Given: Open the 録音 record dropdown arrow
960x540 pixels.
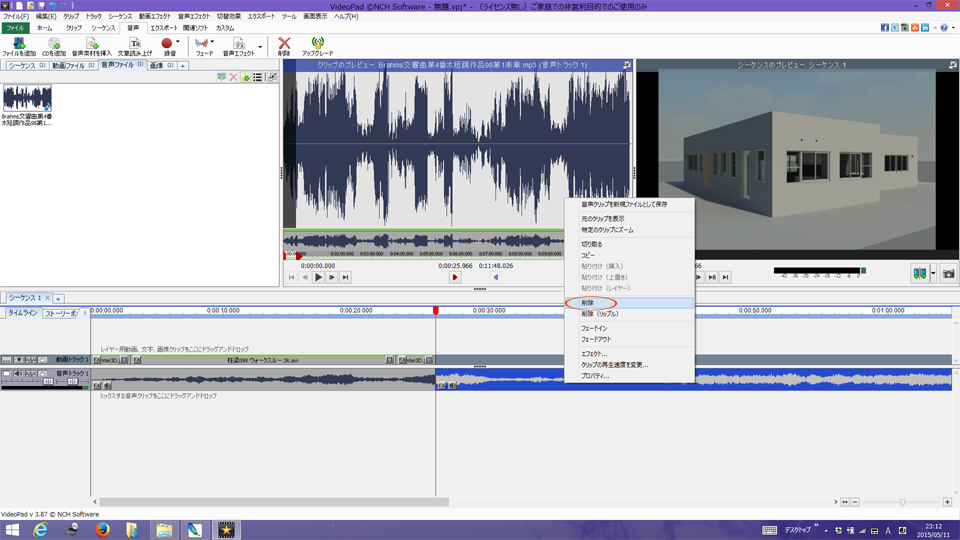Looking at the screenshot, I should (178, 42).
